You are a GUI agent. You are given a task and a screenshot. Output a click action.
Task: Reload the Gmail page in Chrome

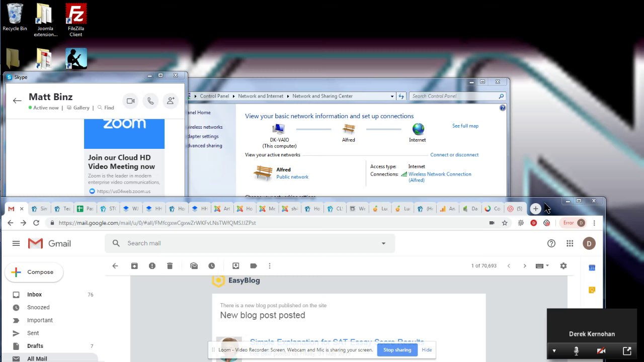[x=36, y=223]
